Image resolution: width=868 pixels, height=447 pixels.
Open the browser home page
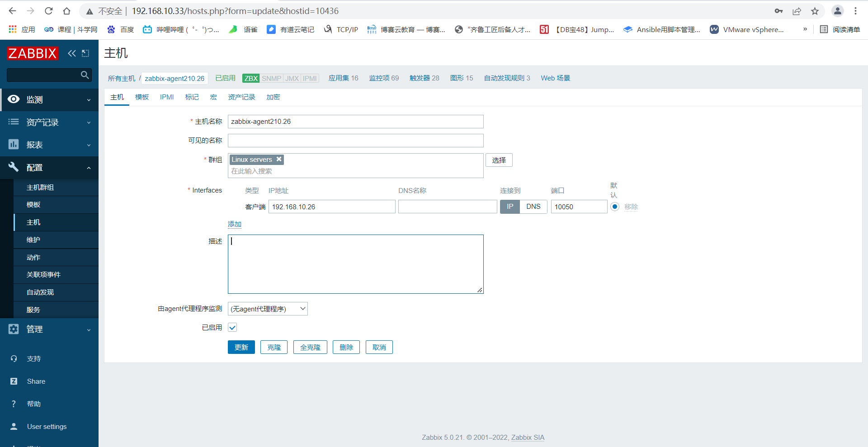point(66,11)
